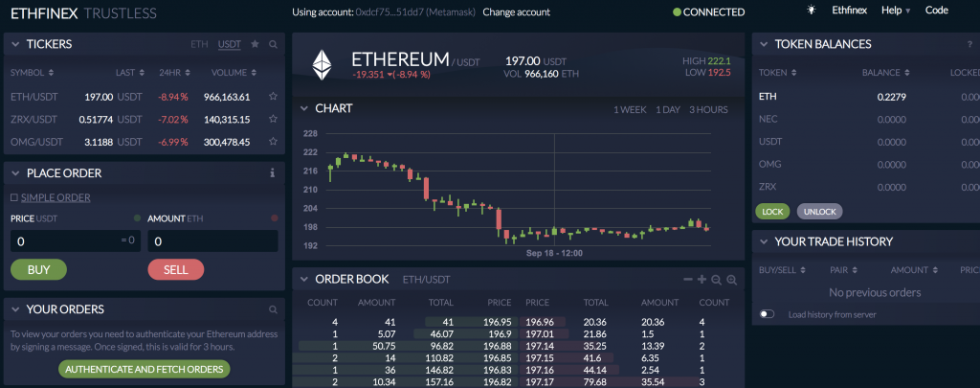The height and width of the screenshot is (388, 980).
Task: Click the Sep 18 - 12:00 chart marker
Action: tap(554, 254)
